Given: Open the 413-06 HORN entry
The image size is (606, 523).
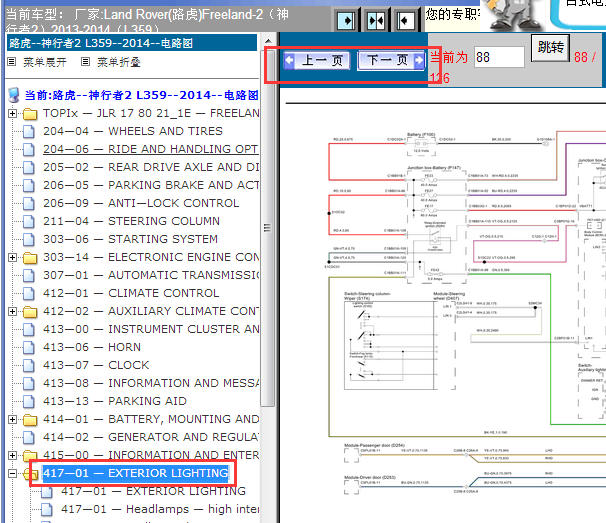Looking at the screenshot, I should pos(92,347).
